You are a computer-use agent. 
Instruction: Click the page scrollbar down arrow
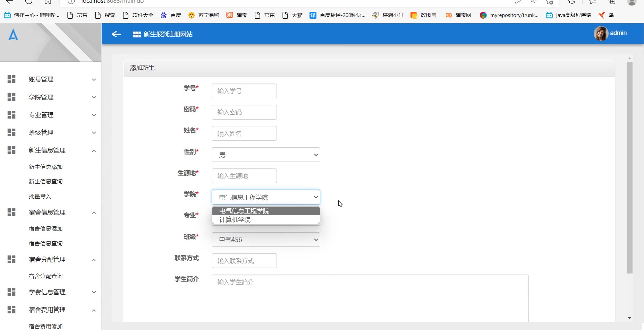point(629,318)
